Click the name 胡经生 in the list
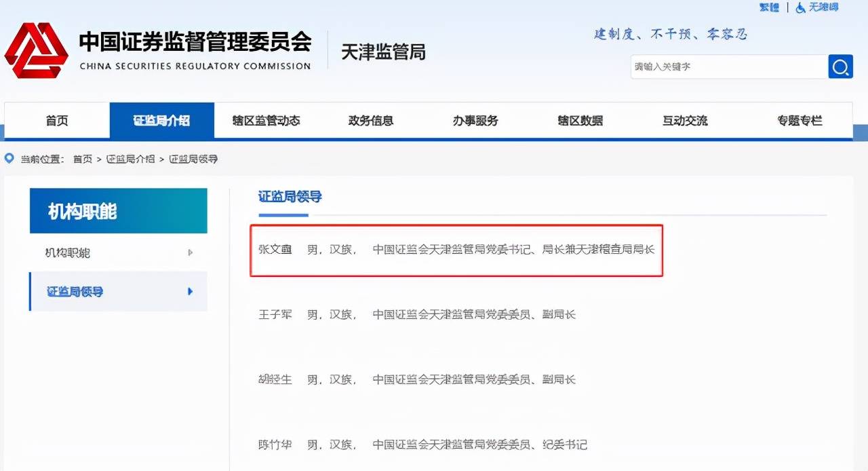 pos(275,379)
